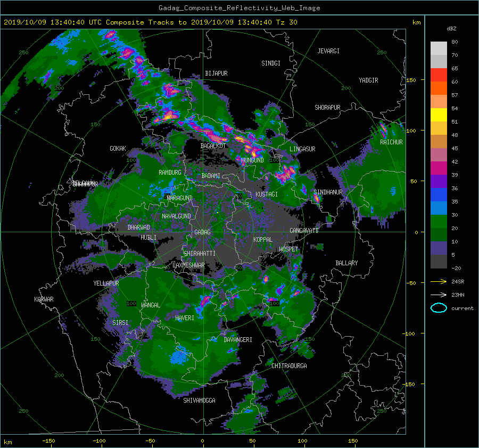Select the KOPPAL city label

(263, 240)
